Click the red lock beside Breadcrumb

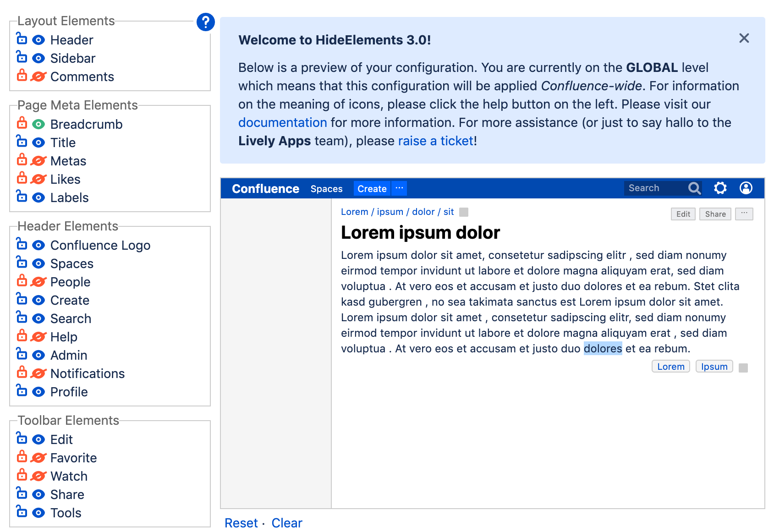[x=22, y=123]
